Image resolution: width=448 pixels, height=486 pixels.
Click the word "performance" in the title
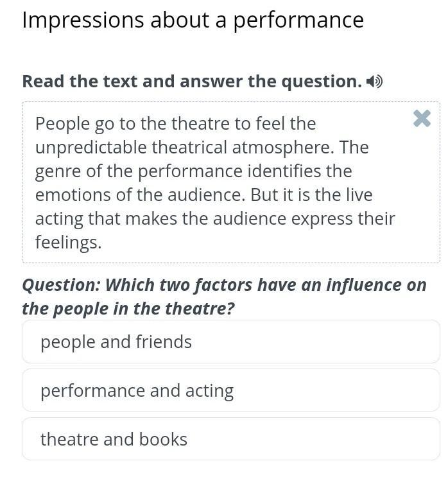(298, 21)
